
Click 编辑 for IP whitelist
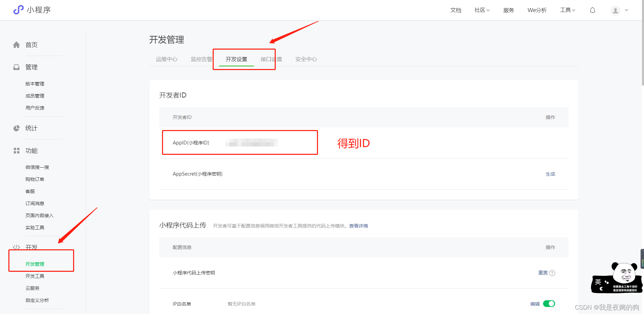pyautogui.click(x=535, y=304)
